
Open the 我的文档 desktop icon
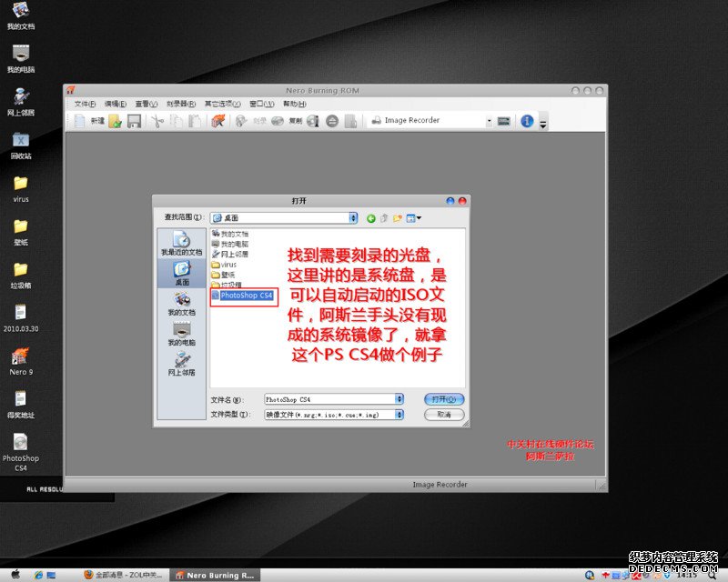pyautogui.click(x=21, y=15)
